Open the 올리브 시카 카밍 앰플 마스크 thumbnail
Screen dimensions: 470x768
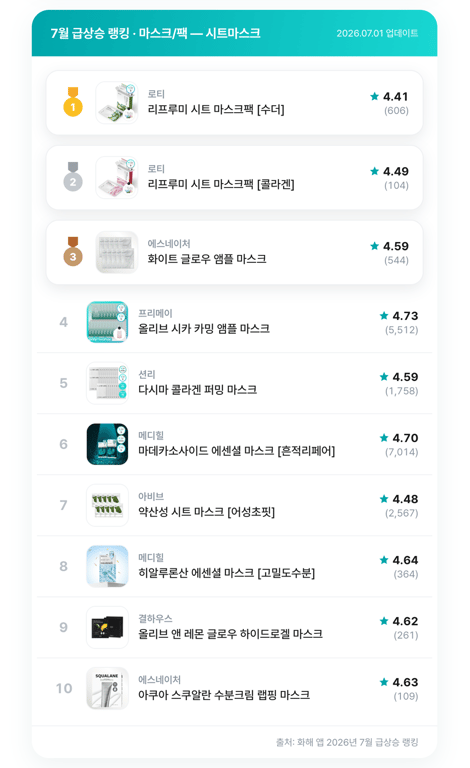pos(107,322)
